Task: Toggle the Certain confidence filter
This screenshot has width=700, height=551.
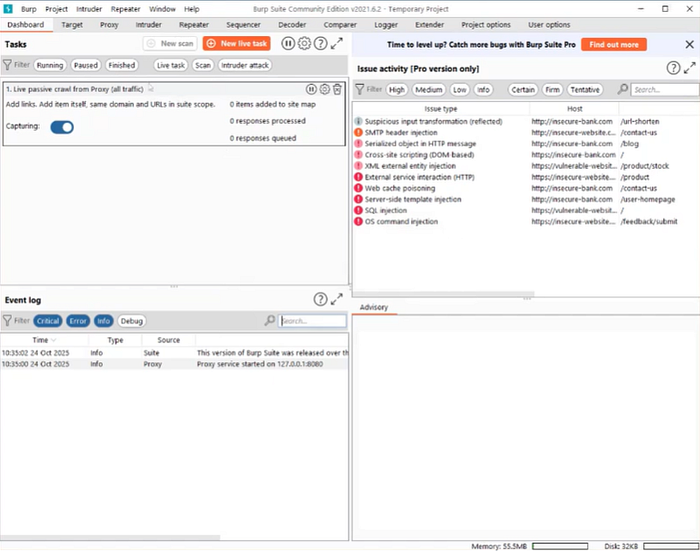Action: [x=523, y=90]
